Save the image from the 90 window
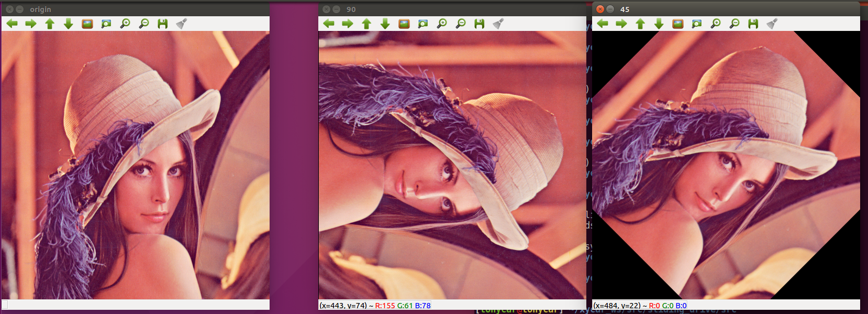 pos(480,24)
